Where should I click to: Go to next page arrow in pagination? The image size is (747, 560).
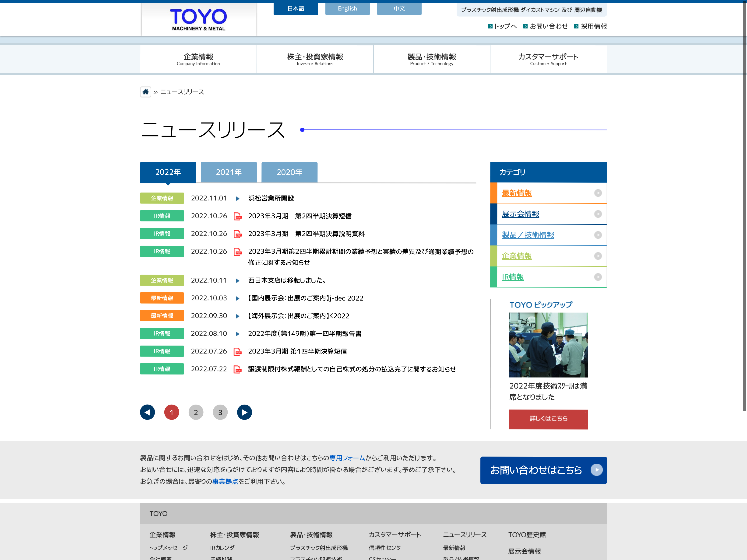click(x=244, y=412)
